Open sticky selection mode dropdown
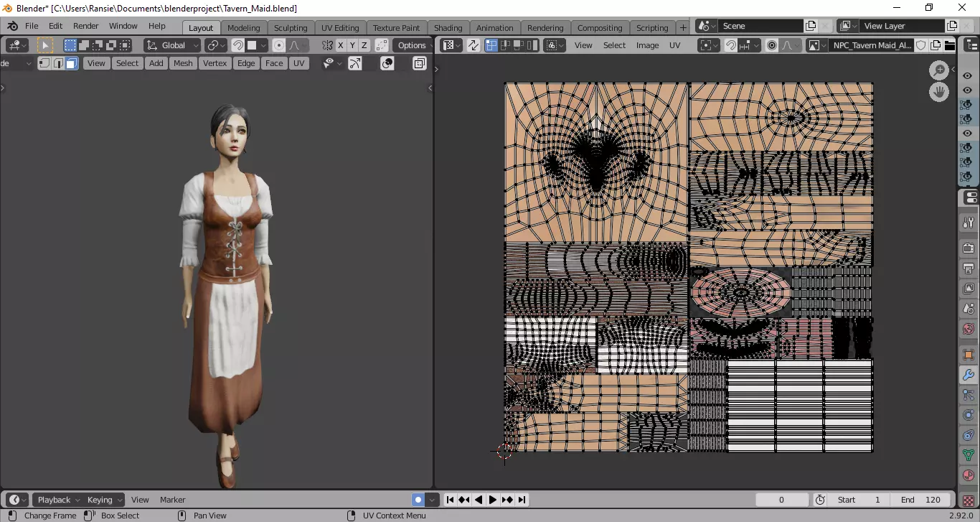The height and width of the screenshot is (522, 980). pos(555,45)
